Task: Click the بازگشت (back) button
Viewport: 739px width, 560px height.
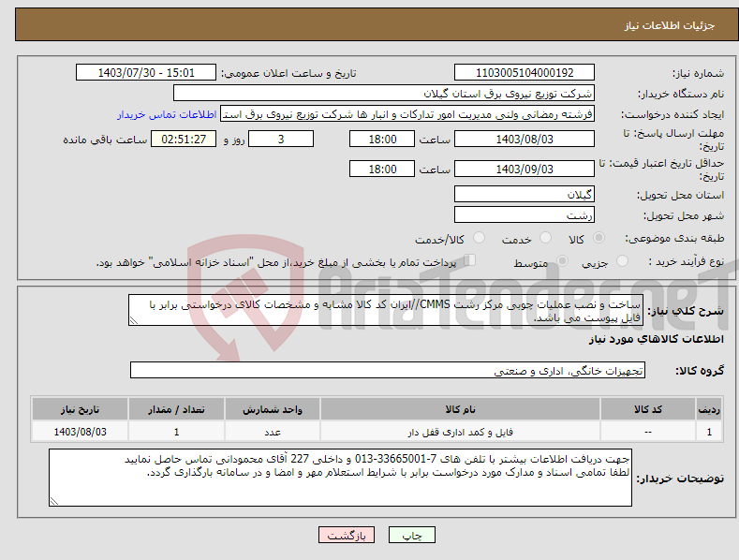Action: tap(347, 535)
